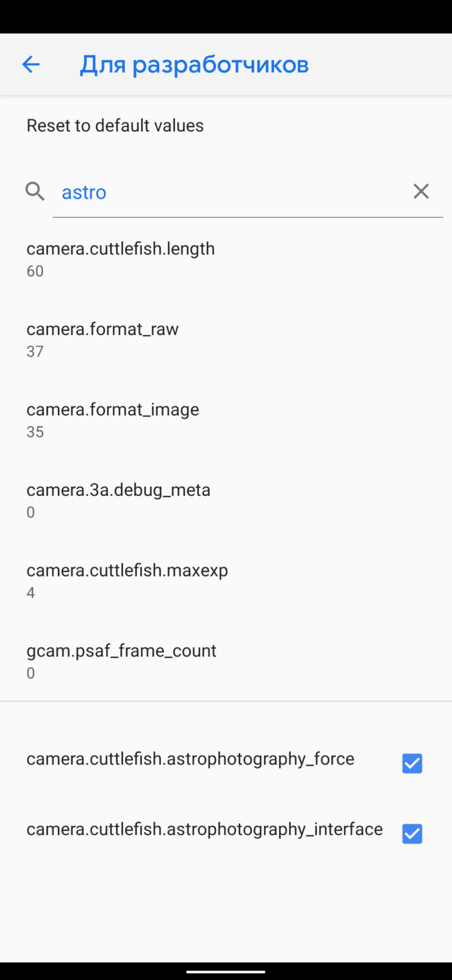Tap value 37 under camera.format_raw
The width and height of the screenshot is (452, 980).
pyautogui.click(x=35, y=352)
